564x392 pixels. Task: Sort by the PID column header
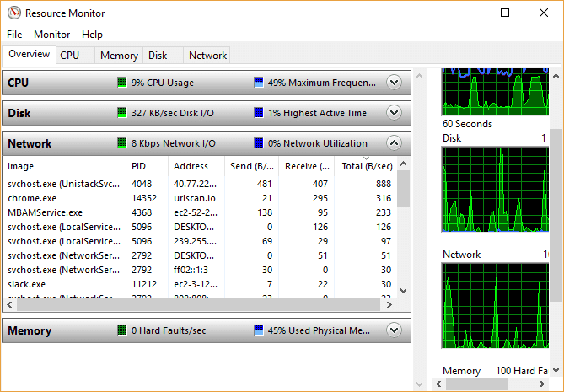139,166
